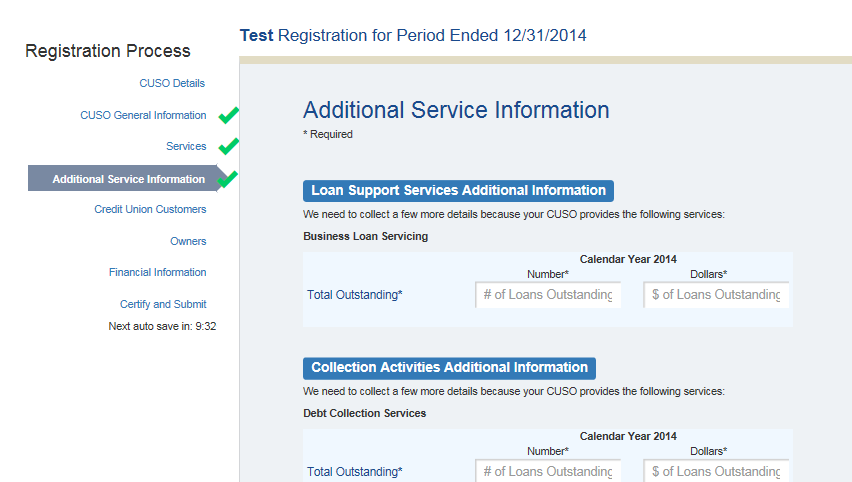
Task: Click green checkmark next to Services
Action: tap(229, 146)
